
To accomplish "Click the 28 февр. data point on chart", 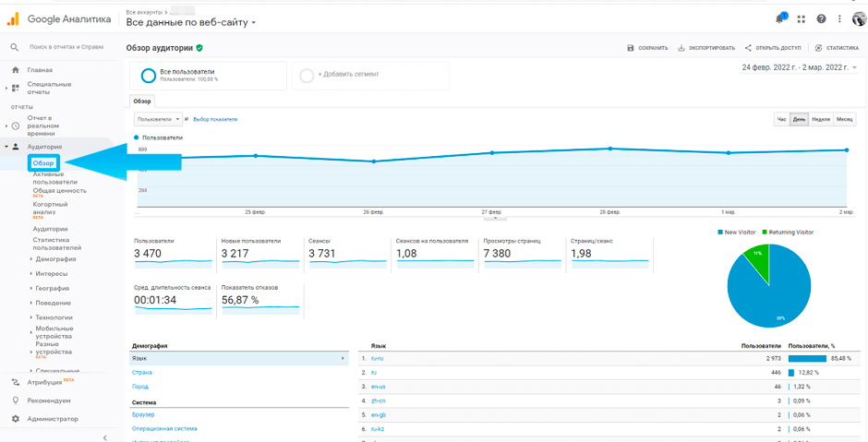I will [x=610, y=149].
